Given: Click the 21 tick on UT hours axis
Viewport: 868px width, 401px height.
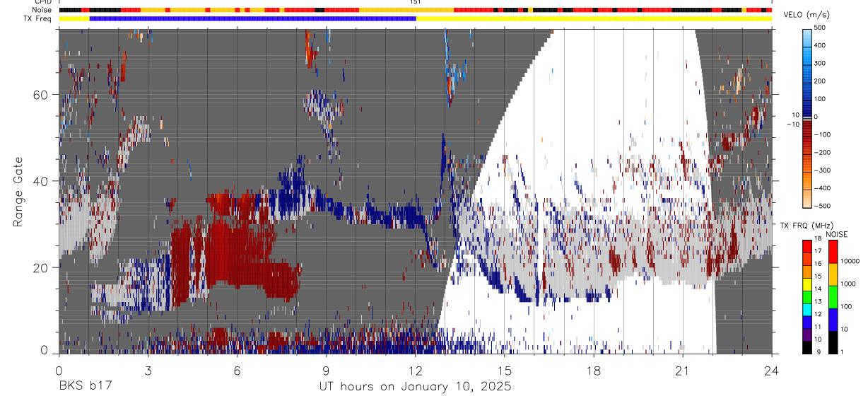Looking at the screenshot, I should pos(683,370).
